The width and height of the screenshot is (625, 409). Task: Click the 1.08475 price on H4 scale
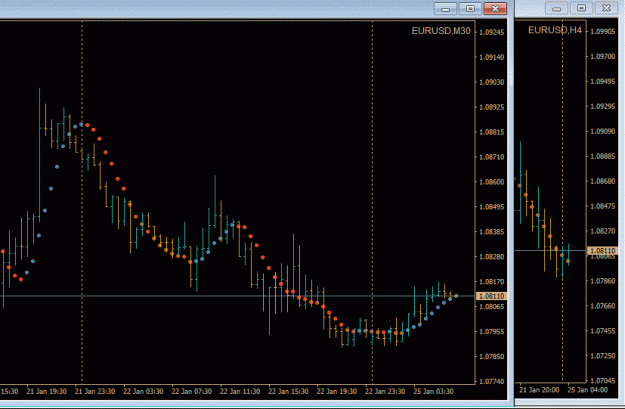603,206
